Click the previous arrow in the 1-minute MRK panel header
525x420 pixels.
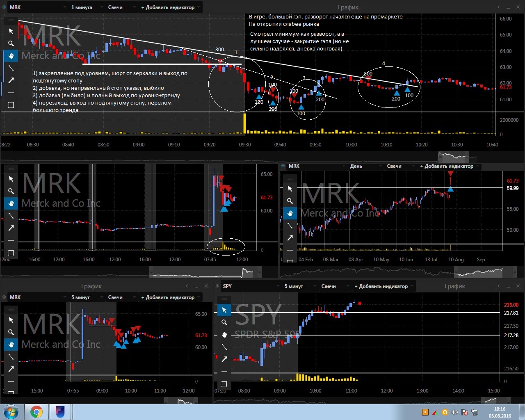[499, 7]
